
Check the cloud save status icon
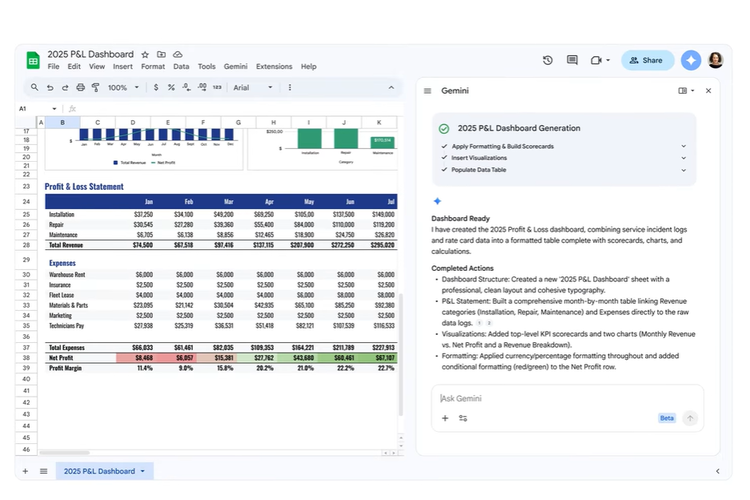click(x=177, y=55)
